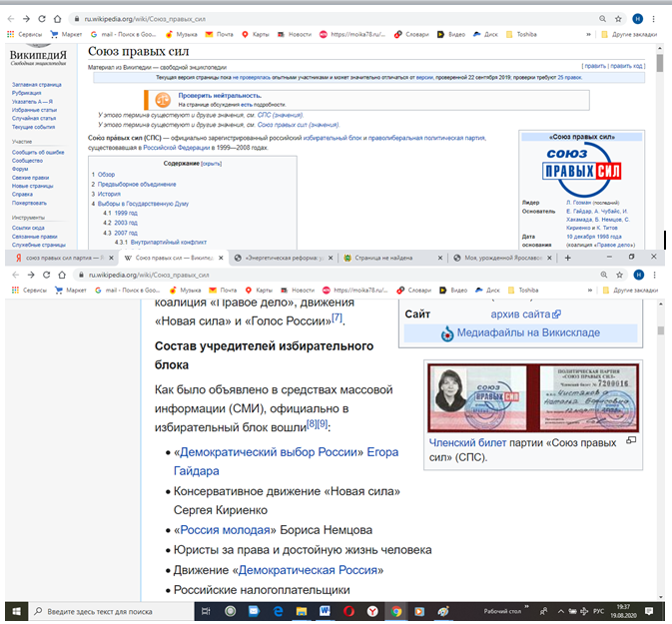Viewport: 672px width, 624px height.
Task: Open Проверить нейтральность notice link
Action: pyautogui.click(x=220, y=96)
